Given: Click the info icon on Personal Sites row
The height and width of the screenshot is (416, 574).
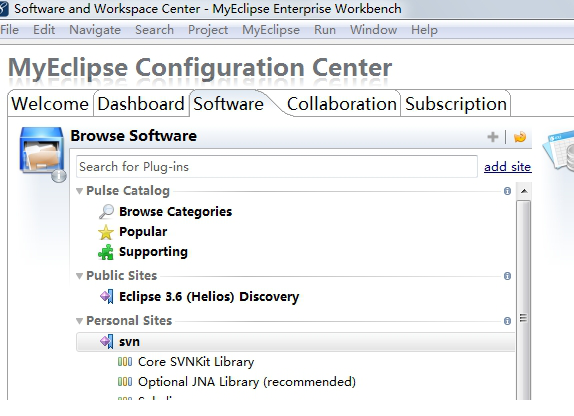Looking at the screenshot, I should click(x=507, y=321).
